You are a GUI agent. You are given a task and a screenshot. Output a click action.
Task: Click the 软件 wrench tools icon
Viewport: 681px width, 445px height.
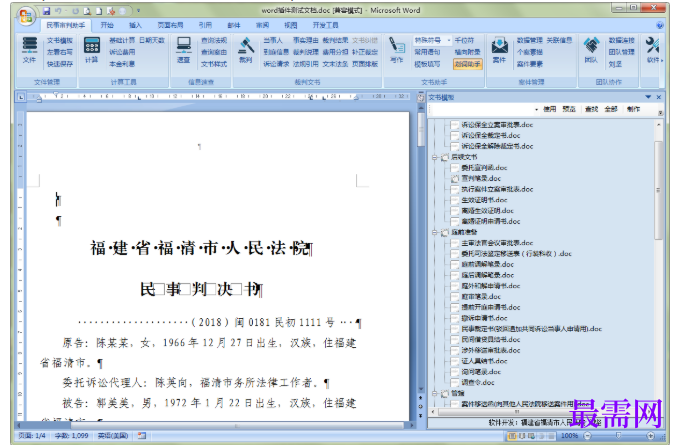[x=652, y=50]
